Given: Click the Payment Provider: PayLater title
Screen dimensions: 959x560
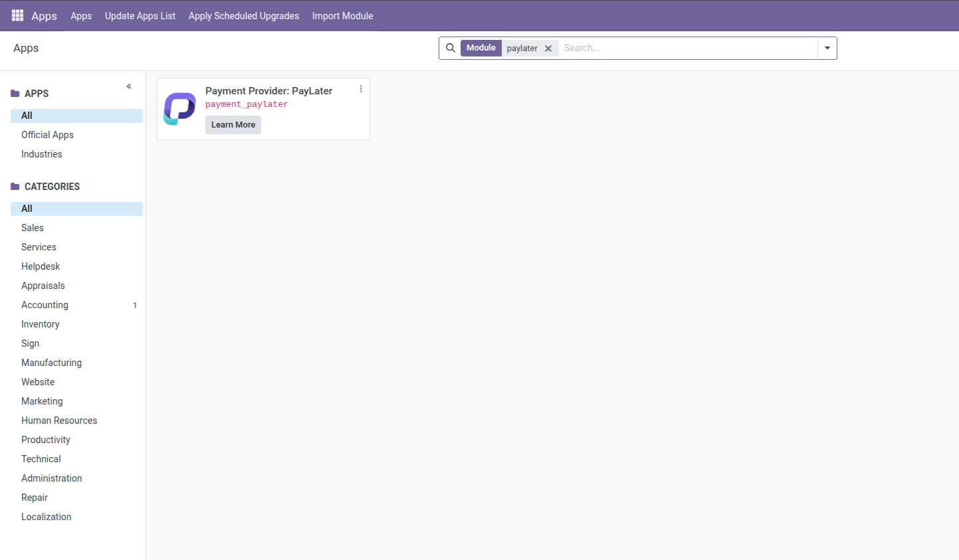Looking at the screenshot, I should 268,91.
